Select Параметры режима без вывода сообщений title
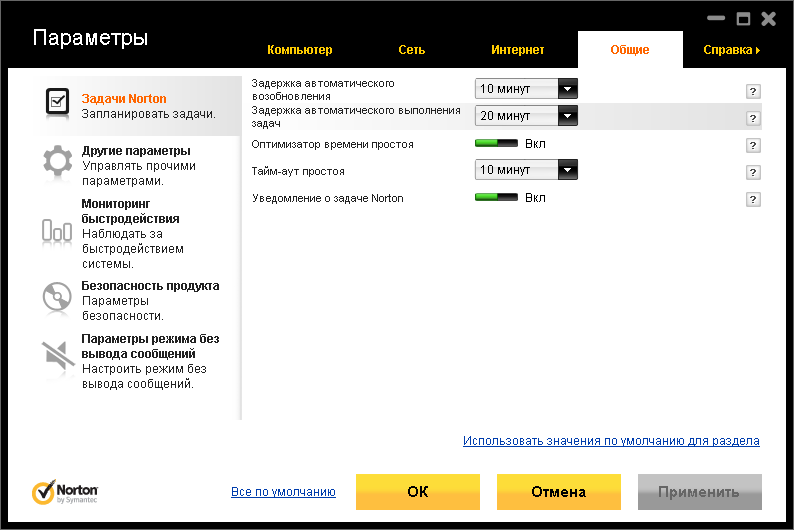 click(150, 346)
